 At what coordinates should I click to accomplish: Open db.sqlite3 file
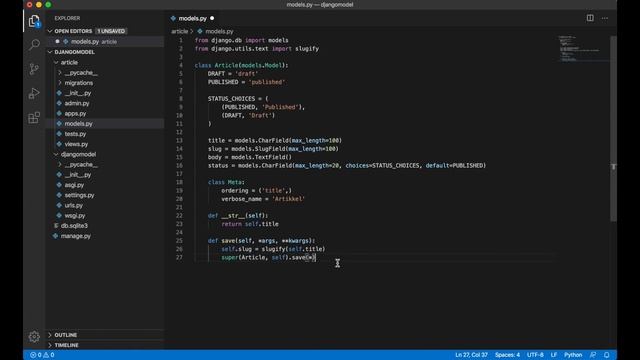pos(74,226)
